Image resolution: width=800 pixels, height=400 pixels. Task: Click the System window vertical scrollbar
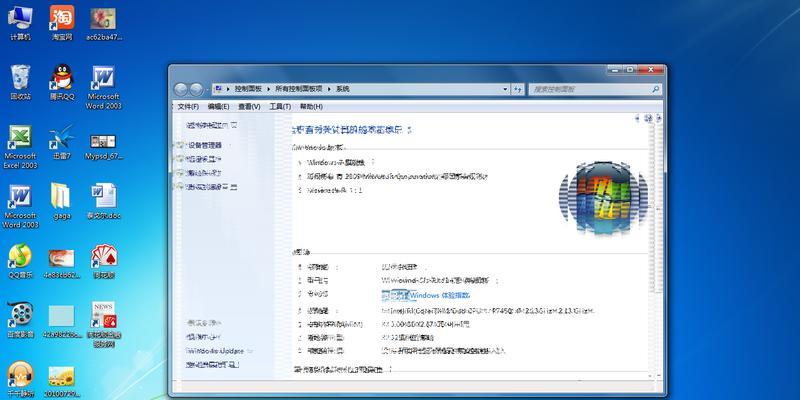coord(658,247)
